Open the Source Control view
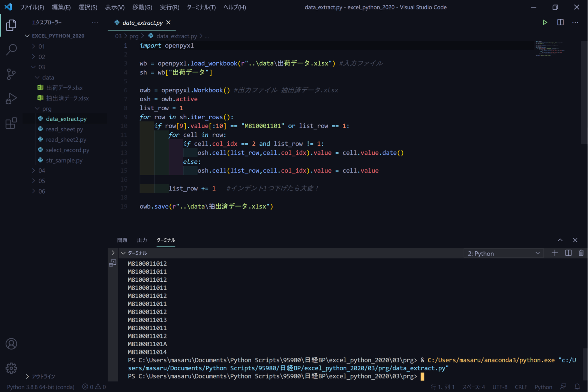Viewport: 588px width, 392px height. (x=11, y=74)
